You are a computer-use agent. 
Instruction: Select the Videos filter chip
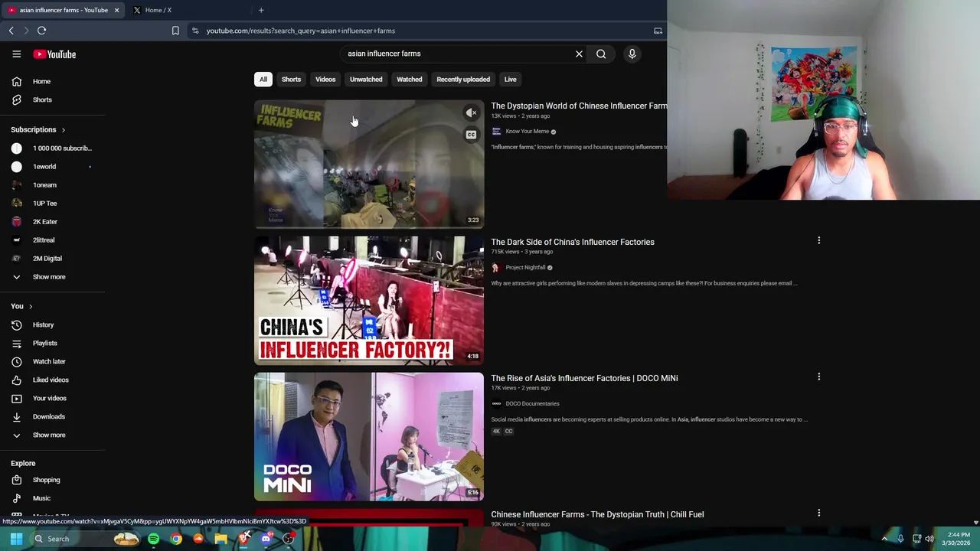(x=325, y=79)
